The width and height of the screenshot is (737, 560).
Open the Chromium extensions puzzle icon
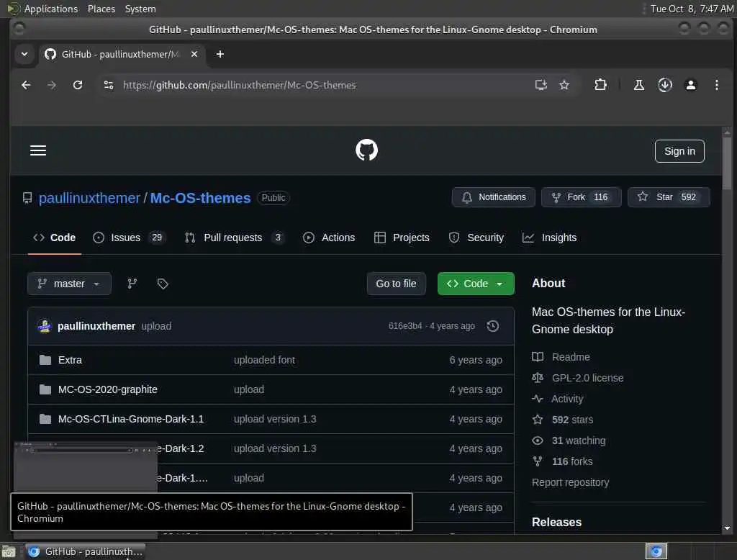(x=600, y=85)
